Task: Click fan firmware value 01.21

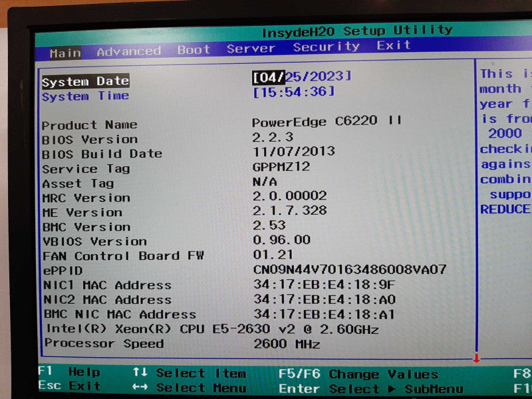Action: point(273,255)
